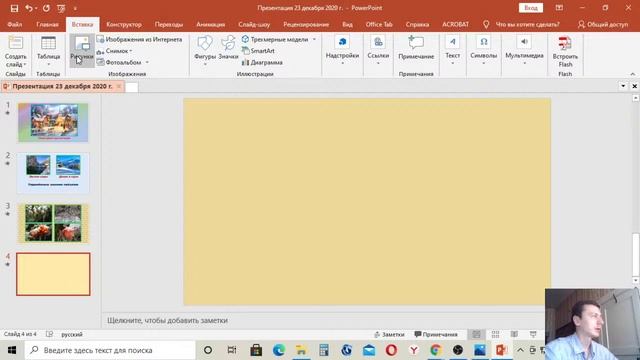Insert Изображения из Интернета
Image resolution: width=640 pixels, height=360 pixels.
140,40
